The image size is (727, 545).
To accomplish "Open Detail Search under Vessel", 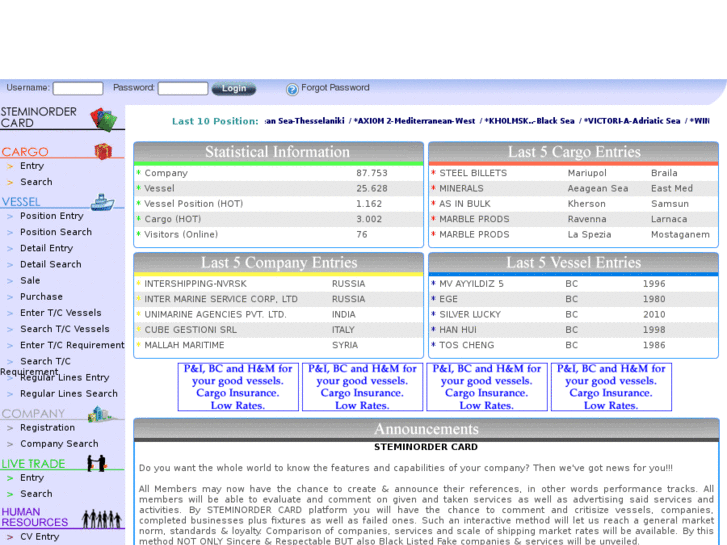I will [x=51, y=264].
